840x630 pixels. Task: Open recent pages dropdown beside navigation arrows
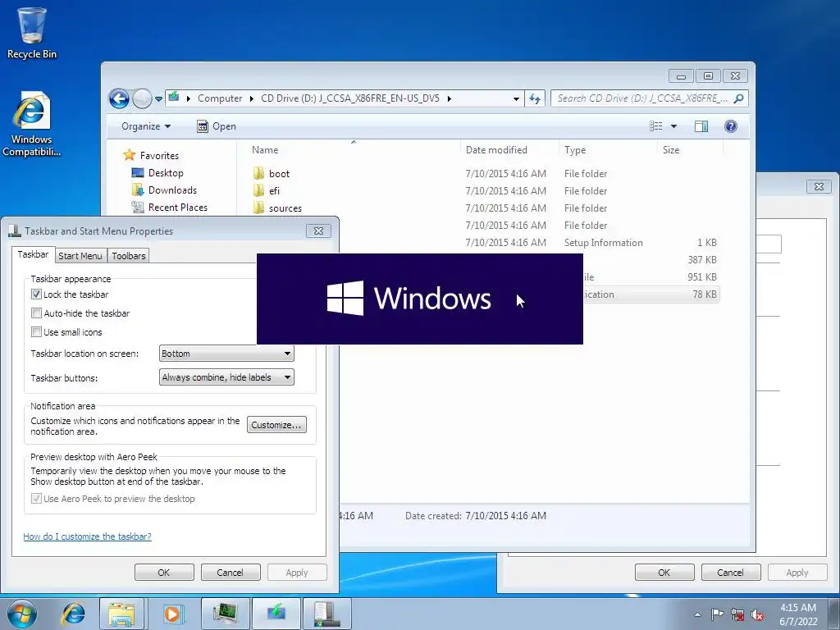point(158,99)
